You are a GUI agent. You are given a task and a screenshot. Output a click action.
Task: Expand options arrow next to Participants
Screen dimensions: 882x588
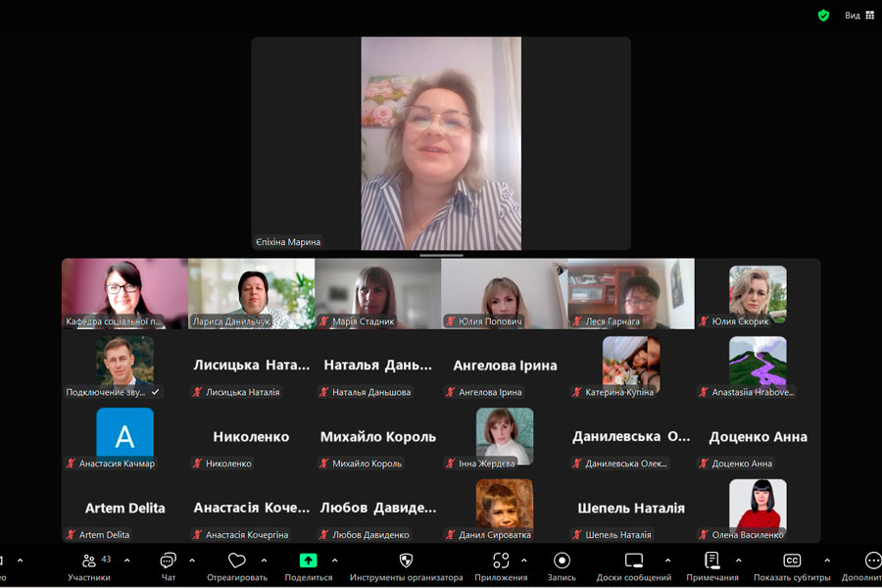pyautogui.click(x=127, y=561)
